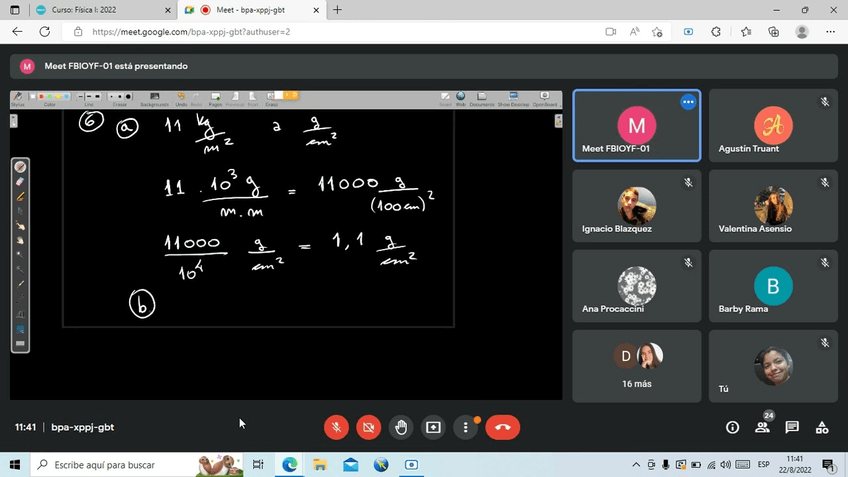Select the thickest line width
Viewport: 848px width, 477px height.
[x=97, y=97]
